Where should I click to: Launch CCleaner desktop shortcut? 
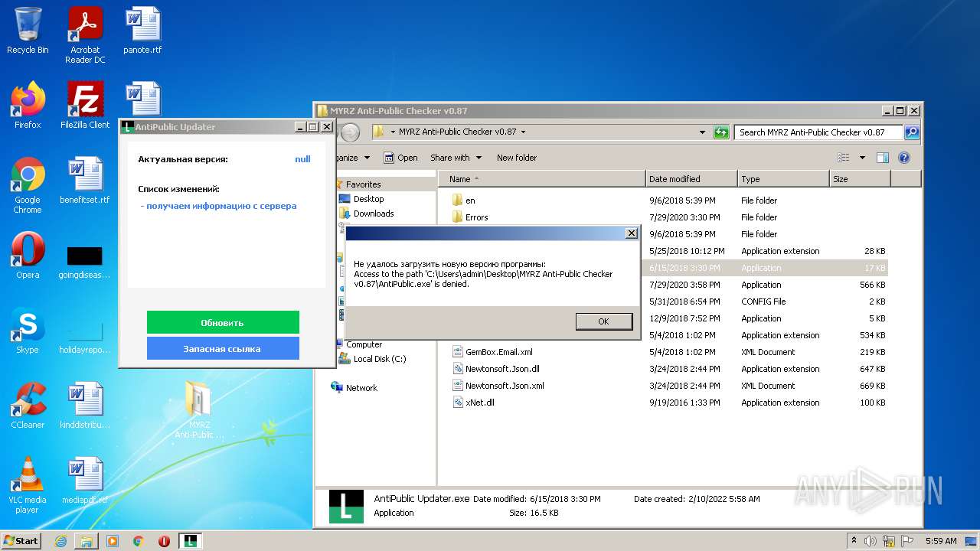coord(28,406)
